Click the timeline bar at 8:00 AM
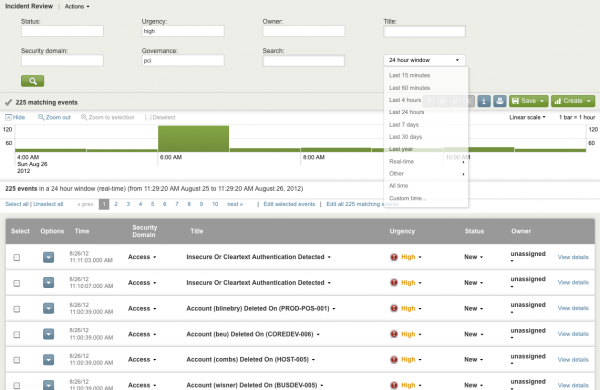 tap(336, 150)
